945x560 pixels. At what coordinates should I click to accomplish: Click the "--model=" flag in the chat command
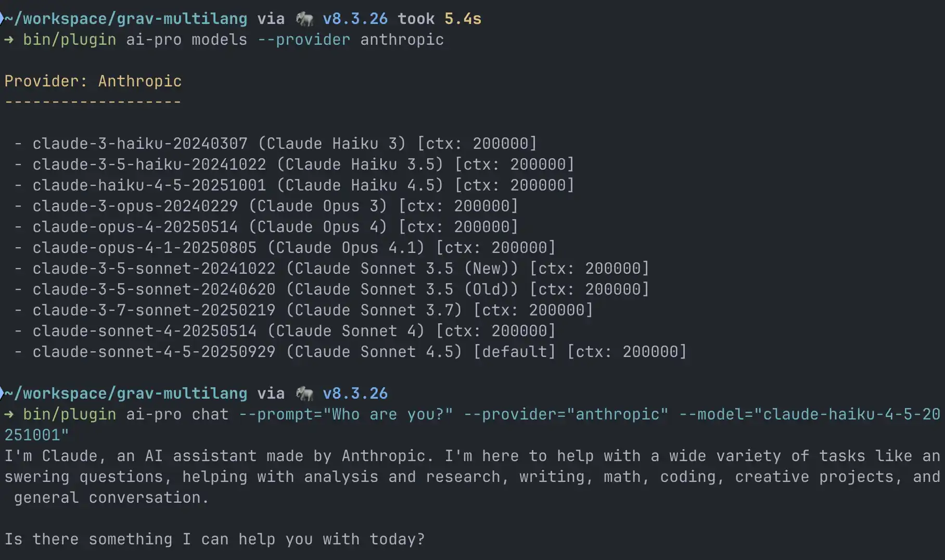(716, 415)
